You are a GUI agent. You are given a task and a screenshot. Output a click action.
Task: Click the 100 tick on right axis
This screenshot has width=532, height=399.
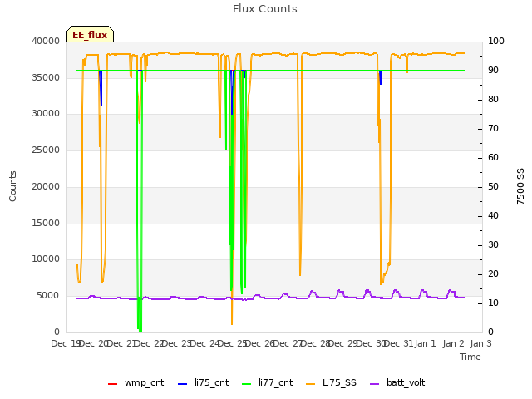point(496,41)
